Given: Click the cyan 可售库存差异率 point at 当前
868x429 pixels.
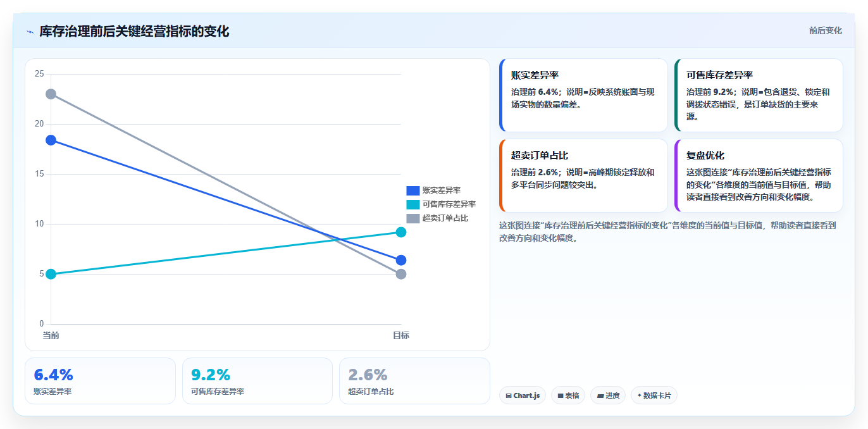Looking at the screenshot, I should pos(51,274).
